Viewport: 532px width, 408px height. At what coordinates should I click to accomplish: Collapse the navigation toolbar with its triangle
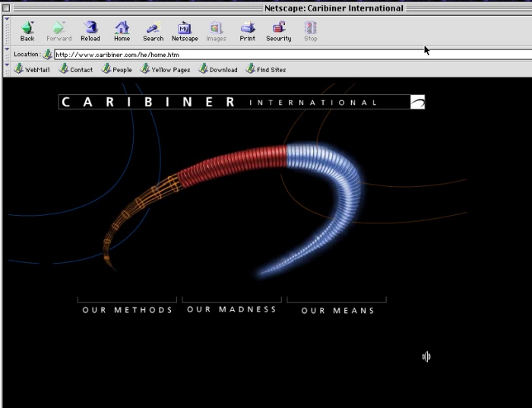point(6,19)
